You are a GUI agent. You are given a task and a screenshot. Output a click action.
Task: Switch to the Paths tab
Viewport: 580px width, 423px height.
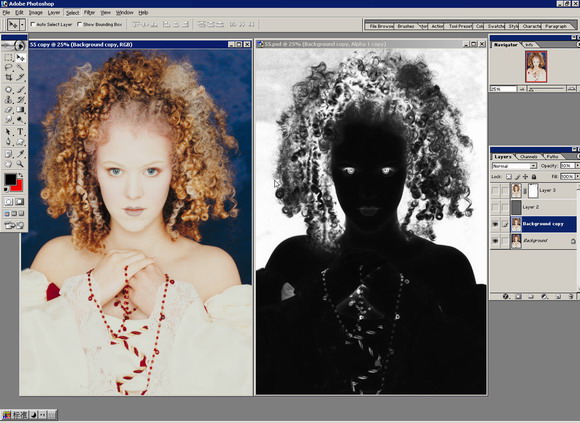click(x=552, y=157)
